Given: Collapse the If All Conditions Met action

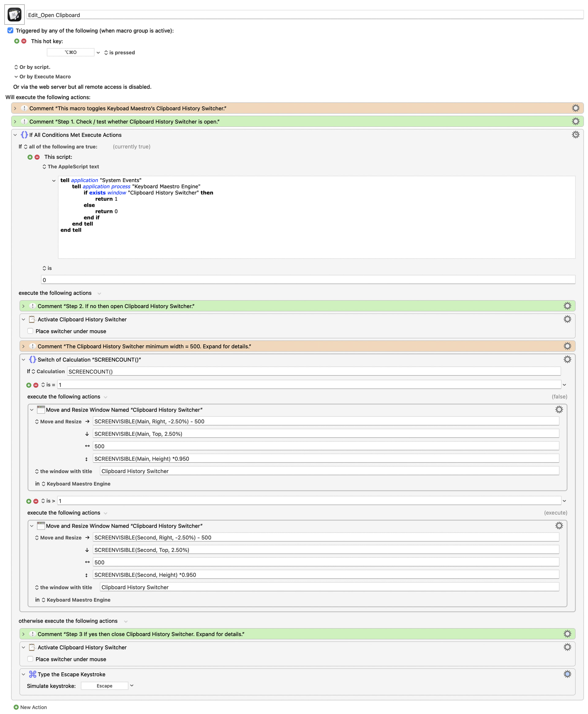Looking at the screenshot, I should tap(15, 135).
